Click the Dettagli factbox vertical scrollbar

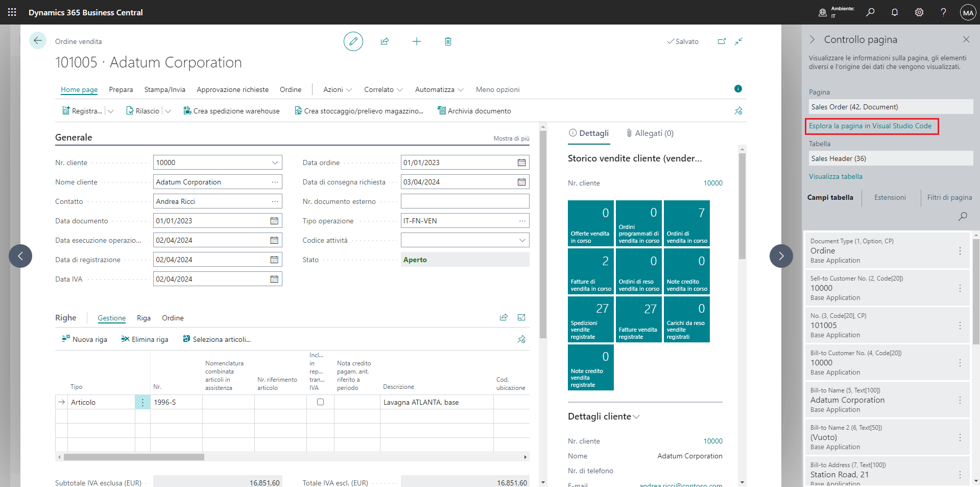tap(742, 206)
